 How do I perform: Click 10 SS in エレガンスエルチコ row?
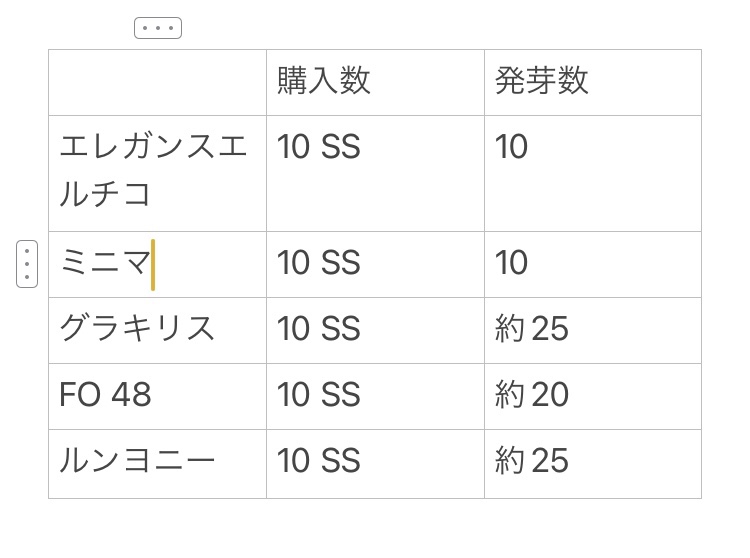[319, 148]
